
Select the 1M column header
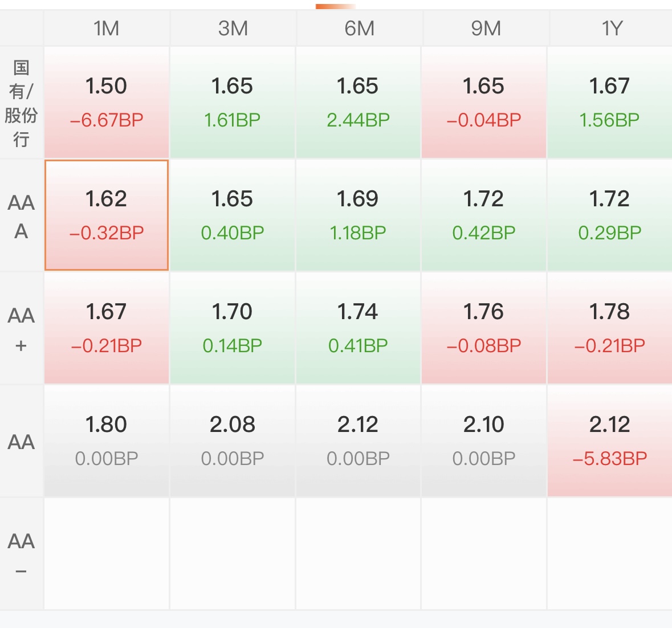(x=106, y=28)
